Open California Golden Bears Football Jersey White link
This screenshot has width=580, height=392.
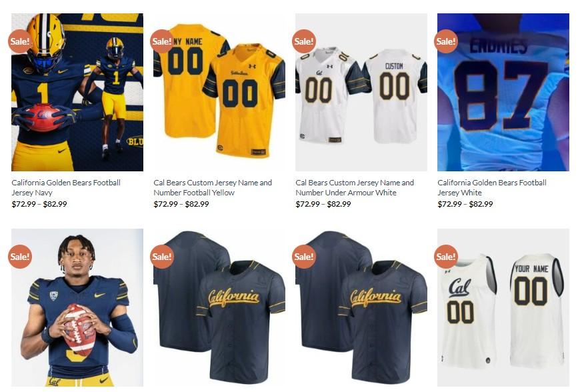click(x=492, y=187)
